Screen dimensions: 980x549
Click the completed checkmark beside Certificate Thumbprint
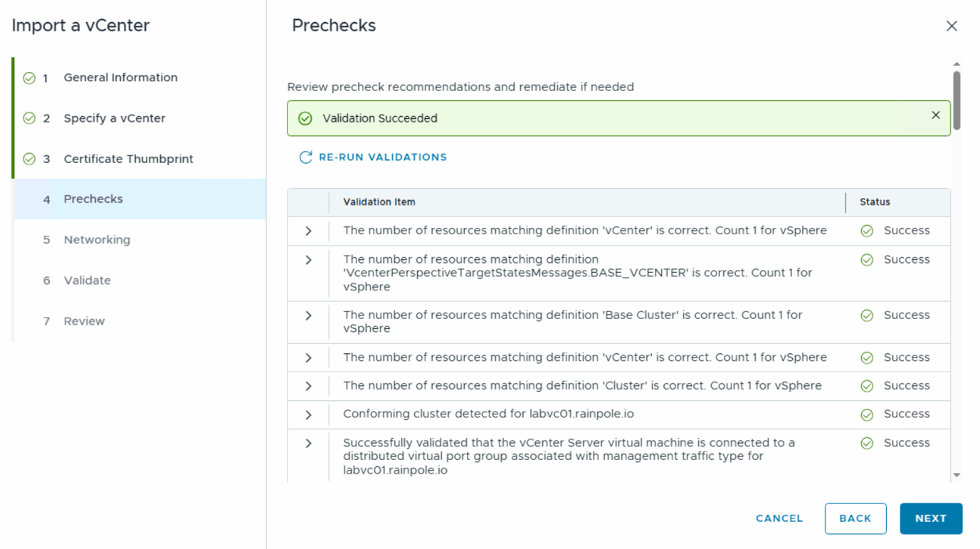[29, 159]
